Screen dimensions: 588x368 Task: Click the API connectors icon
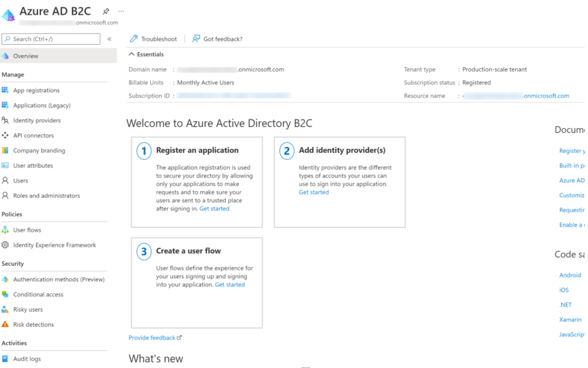click(5, 135)
